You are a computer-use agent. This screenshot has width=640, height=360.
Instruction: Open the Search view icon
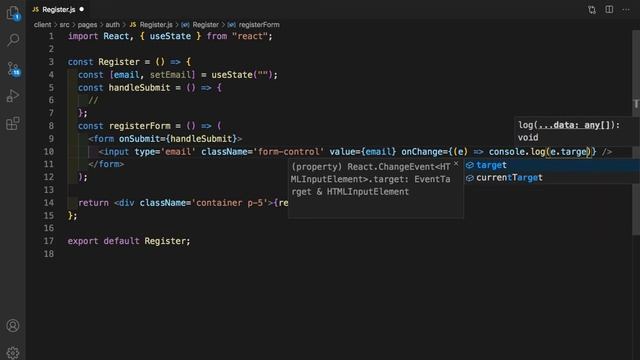[13, 40]
